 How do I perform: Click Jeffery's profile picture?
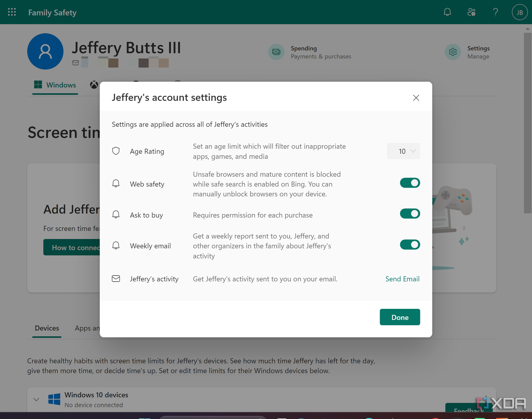tap(45, 52)
